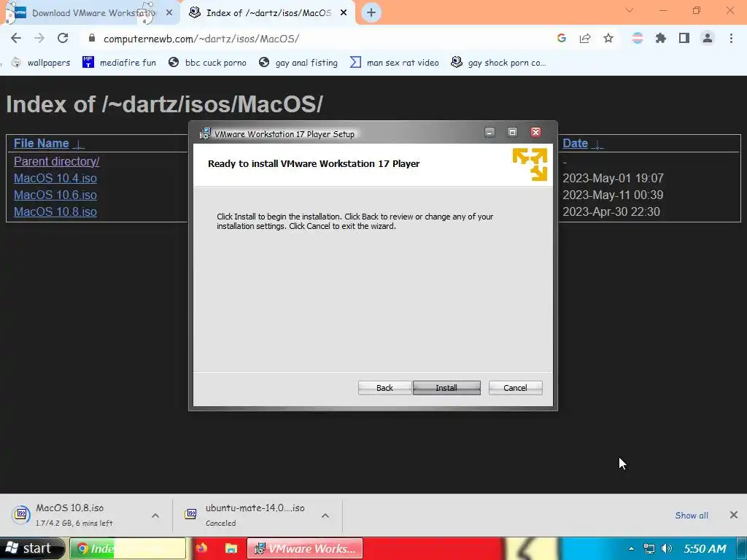The width and height of the screenshot is (747, 560).
Task: Close the downloads bar
Action: (734, 515)
